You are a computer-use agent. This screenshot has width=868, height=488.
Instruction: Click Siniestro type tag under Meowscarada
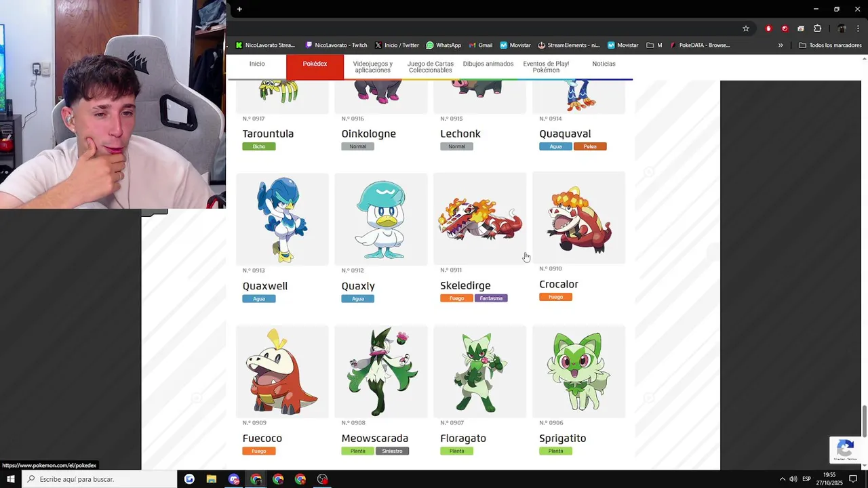[392, 451]
